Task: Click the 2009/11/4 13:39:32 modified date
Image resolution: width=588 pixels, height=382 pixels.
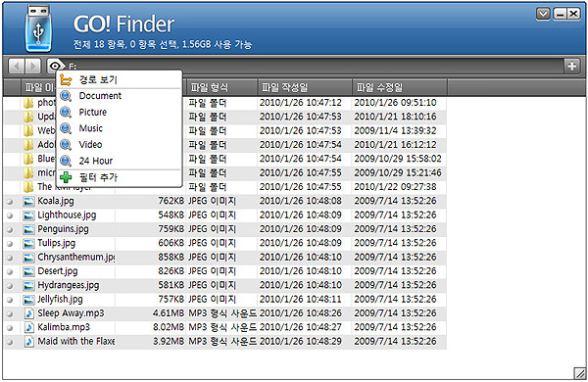Action: point(395,131)
